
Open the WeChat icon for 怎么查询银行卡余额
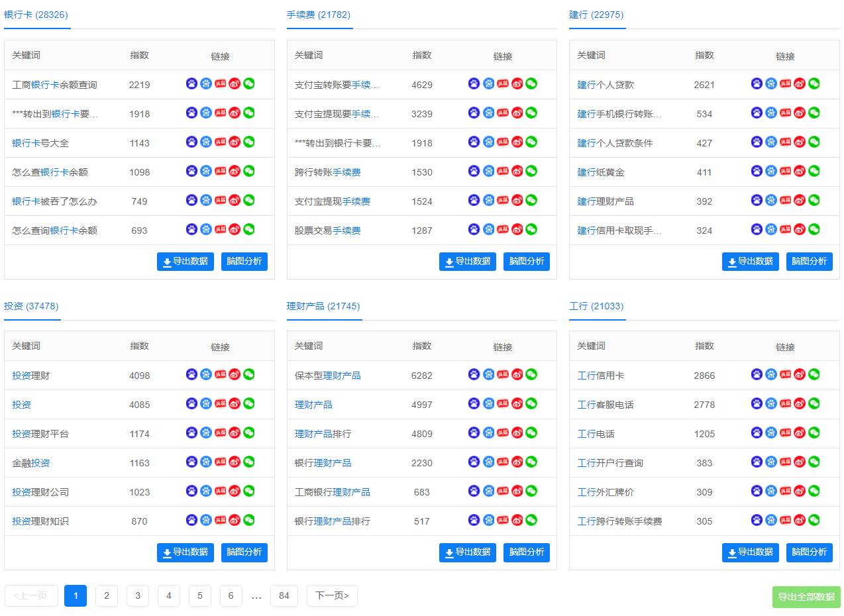249,229
